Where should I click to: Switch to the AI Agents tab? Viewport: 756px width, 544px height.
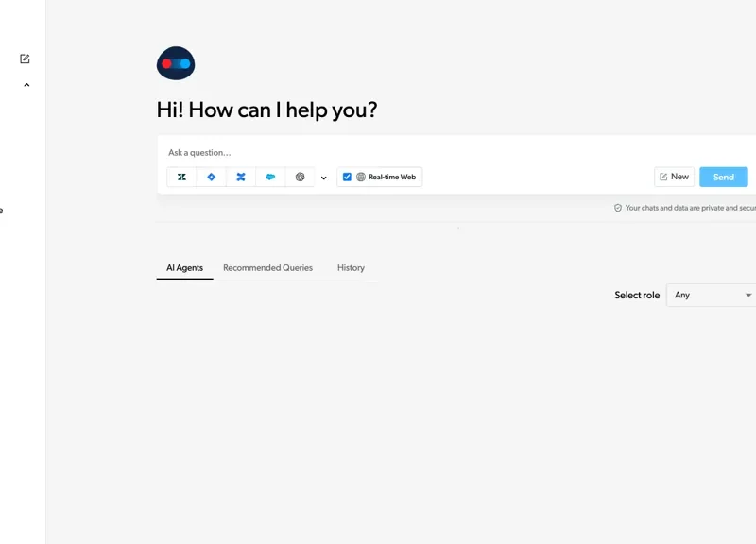coord(184,268)
